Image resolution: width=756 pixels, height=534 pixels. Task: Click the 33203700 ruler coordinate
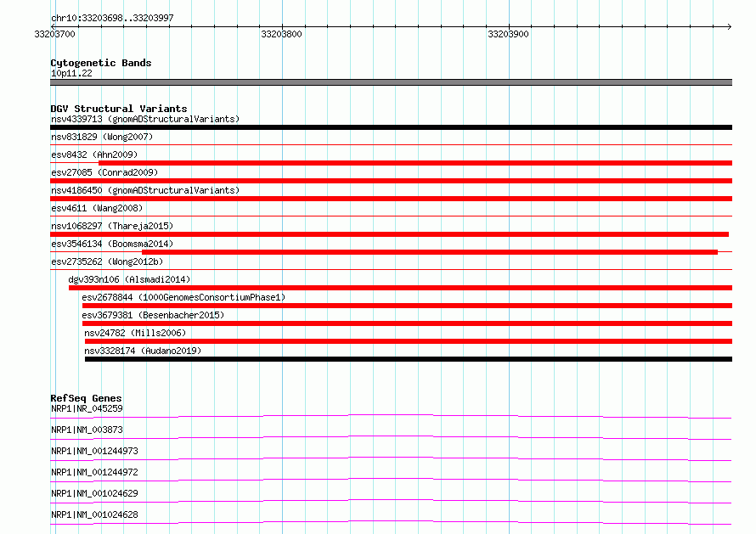tap(54, 34)
